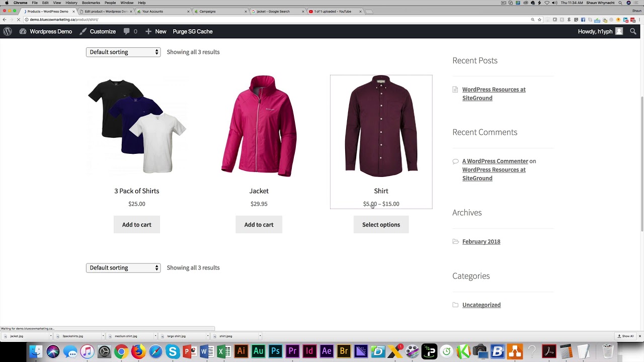The height and width of the screenshot is (362, 644).
Task: Click Show All downloads
Action: [x=626, y=336]
